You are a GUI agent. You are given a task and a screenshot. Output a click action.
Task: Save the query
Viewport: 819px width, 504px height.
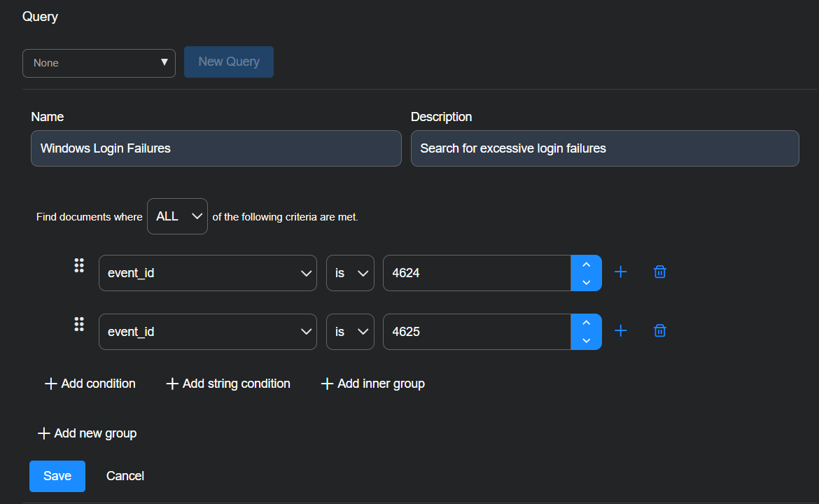(x=57, y=476)
